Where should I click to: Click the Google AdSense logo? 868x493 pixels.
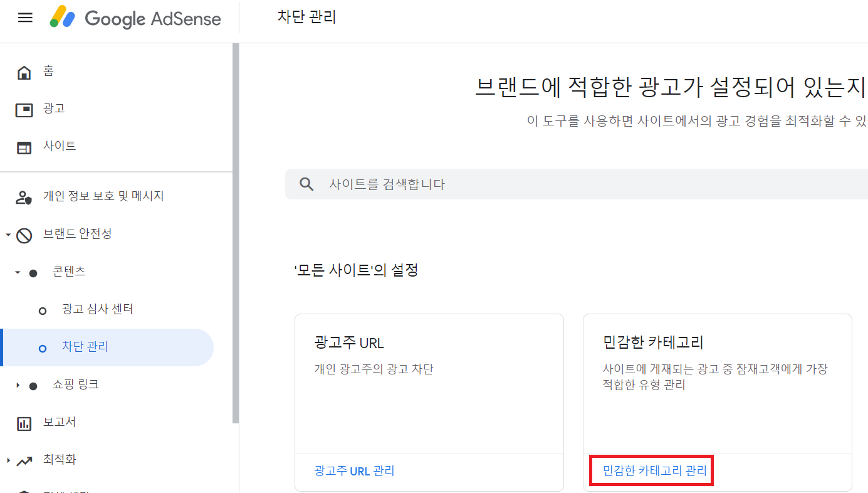[135, 18]
